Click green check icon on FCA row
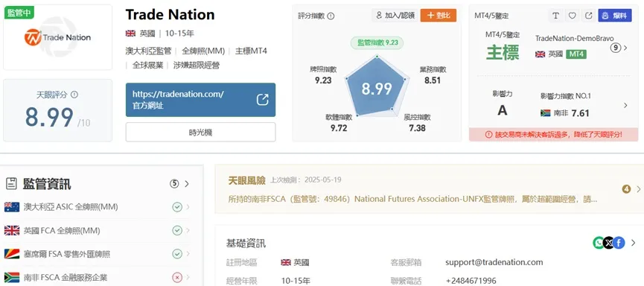 (177, 231)
